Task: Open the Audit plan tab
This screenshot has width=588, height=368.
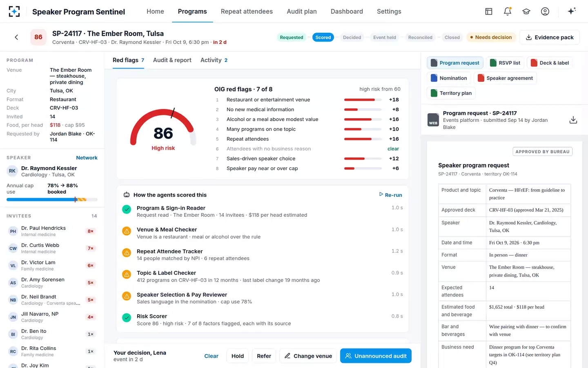Action: click(302, 11)
